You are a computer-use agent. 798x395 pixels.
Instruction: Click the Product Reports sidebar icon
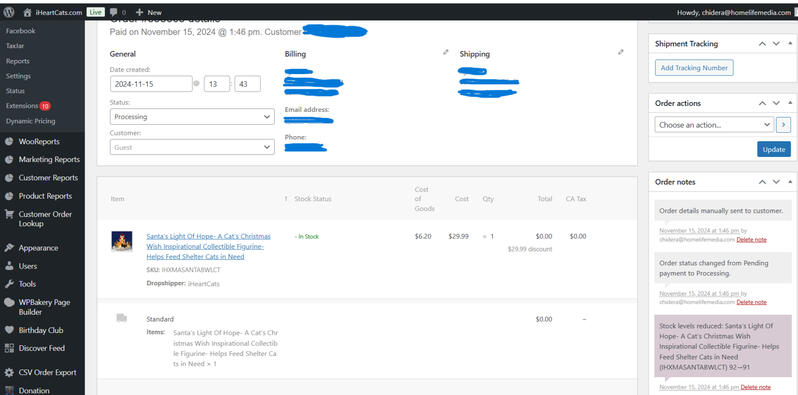coord(9,196)
